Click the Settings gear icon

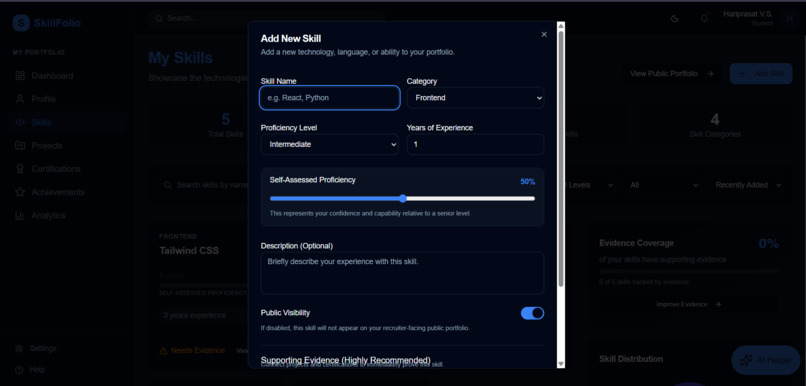(x=19, y=348)
